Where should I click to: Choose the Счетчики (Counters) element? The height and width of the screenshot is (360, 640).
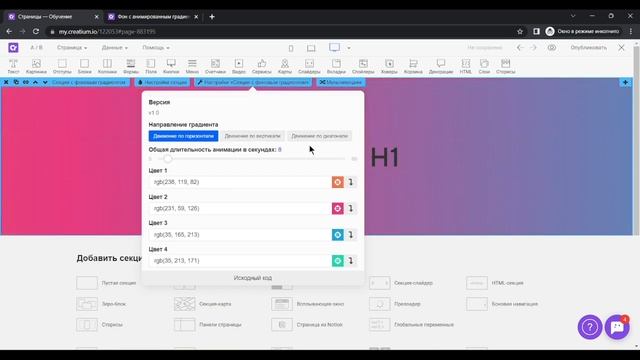click(x=215, y=66)
